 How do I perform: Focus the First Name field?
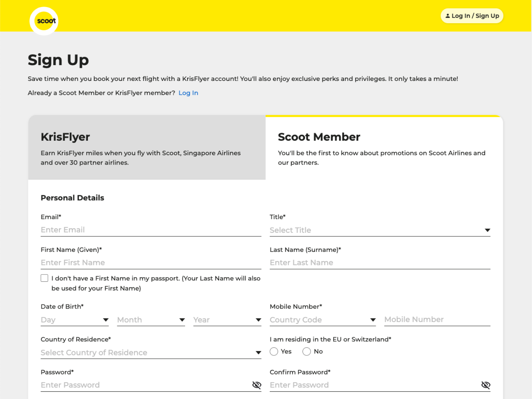point(151,262)
